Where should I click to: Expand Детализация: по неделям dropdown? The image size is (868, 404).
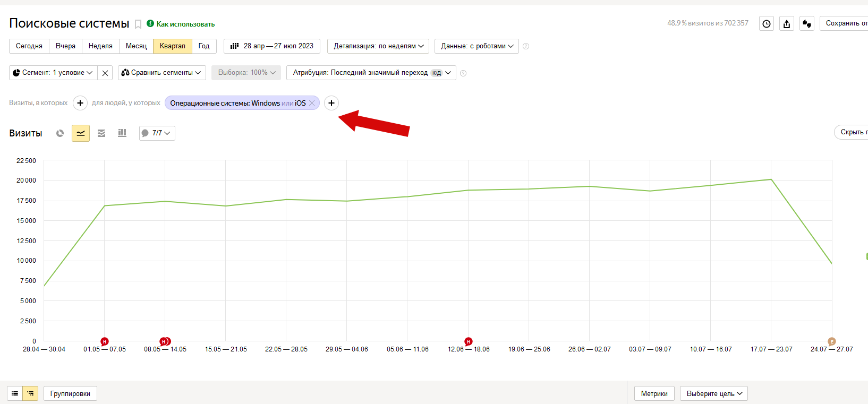point(379,46)
